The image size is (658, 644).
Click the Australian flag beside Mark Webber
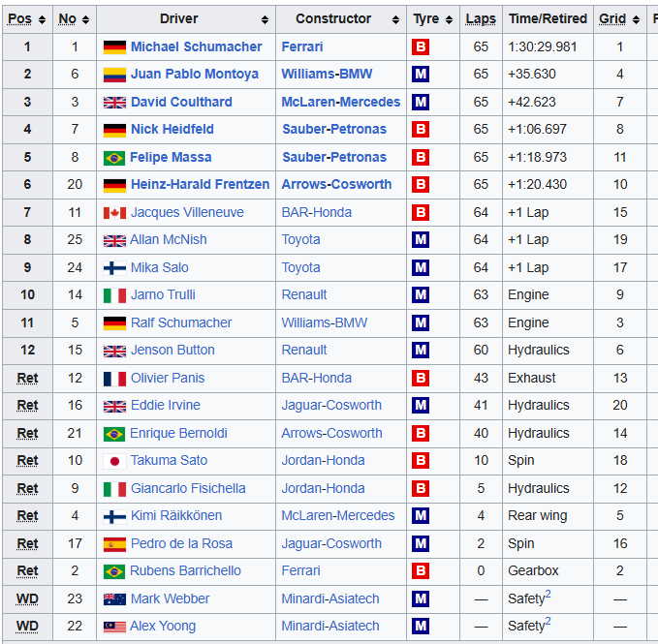114,599
